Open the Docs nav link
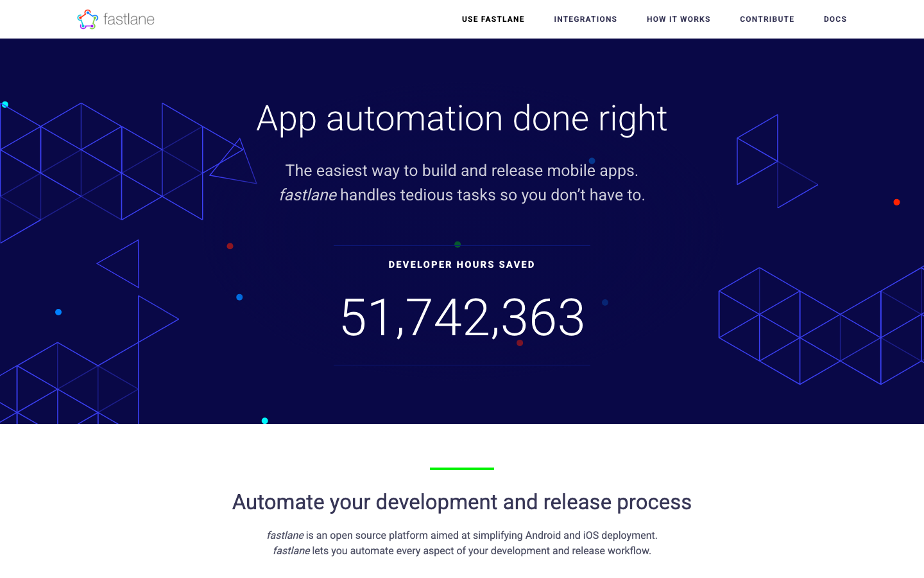The width and height of the screenshot is (924, 578). 835,19
